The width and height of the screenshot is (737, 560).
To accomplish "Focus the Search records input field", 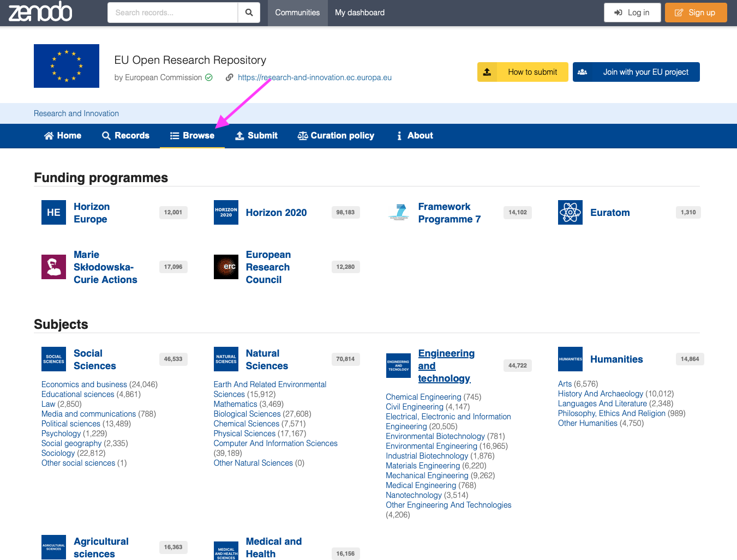I will pyautogui.click(x=173, y=13).
